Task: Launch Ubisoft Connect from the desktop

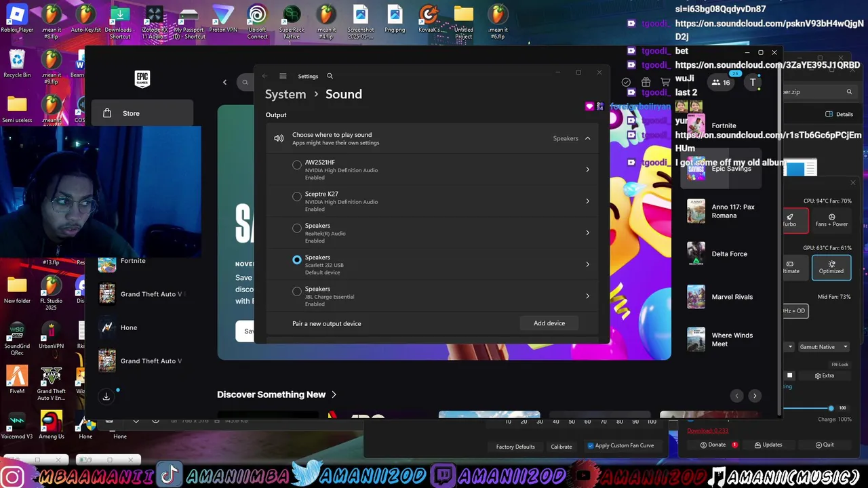Action: pos(257,20)
